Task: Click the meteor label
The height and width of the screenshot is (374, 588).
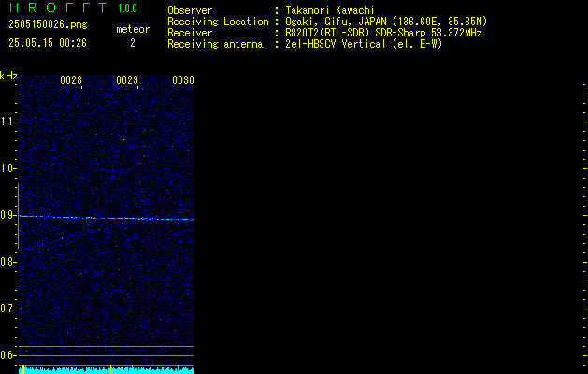Action: tap(133, 29)
